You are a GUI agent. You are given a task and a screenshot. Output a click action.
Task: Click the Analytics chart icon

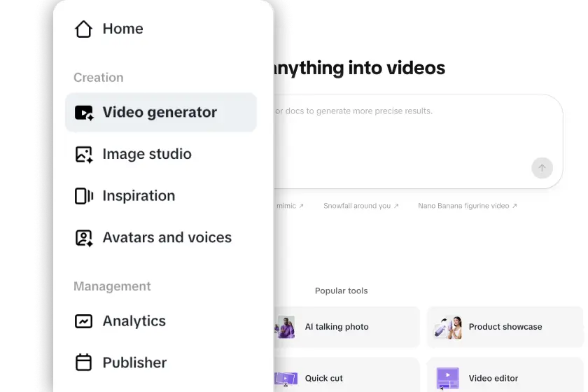click(x=83, y=321)
